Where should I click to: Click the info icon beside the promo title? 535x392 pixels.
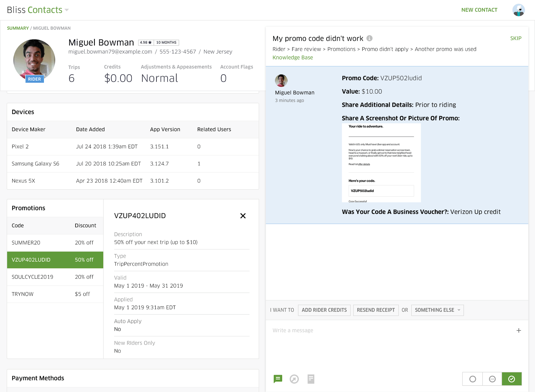click(x=369, y=38)
